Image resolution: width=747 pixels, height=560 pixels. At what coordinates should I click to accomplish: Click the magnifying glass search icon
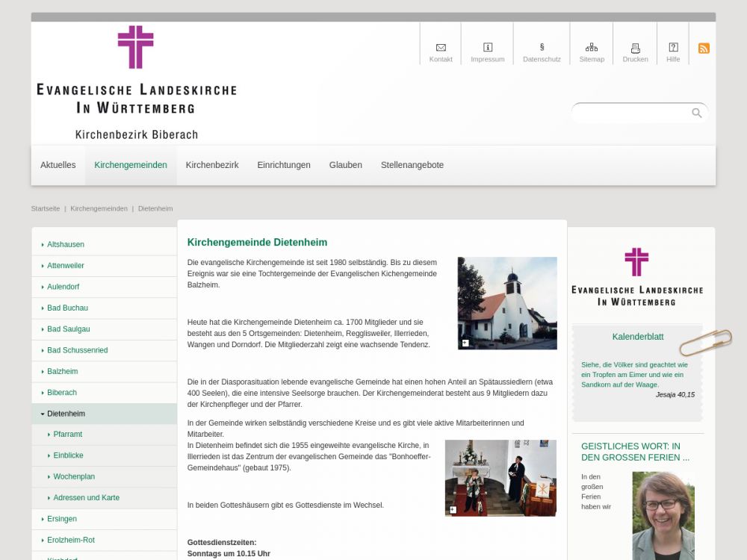[696, 113]
